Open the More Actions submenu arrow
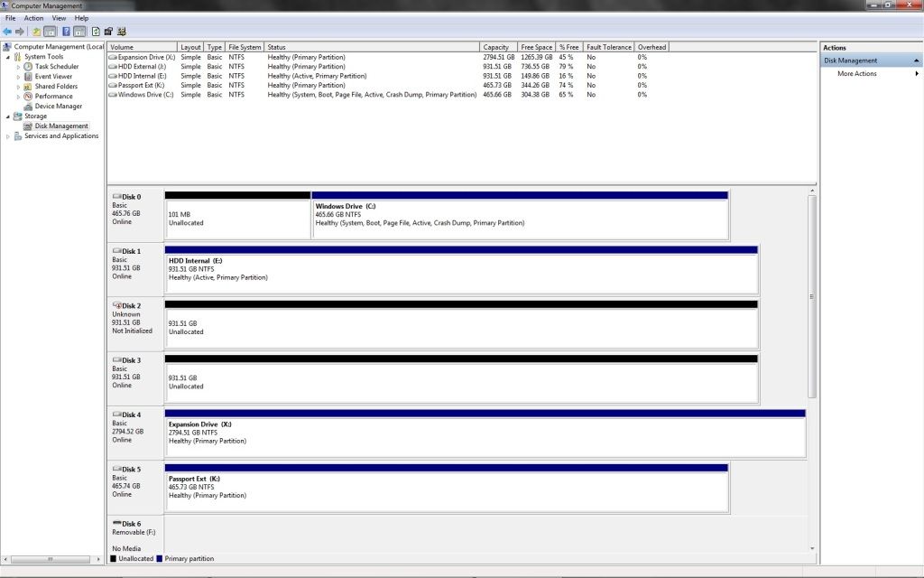 click(917, 74)
